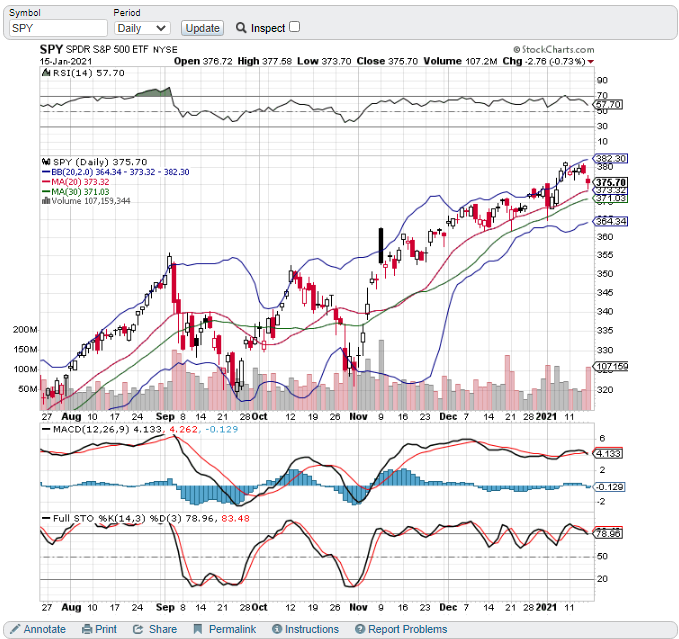Click the Close 375.70 header value
This screenshot has height=639, width=679.
[387, 61]
